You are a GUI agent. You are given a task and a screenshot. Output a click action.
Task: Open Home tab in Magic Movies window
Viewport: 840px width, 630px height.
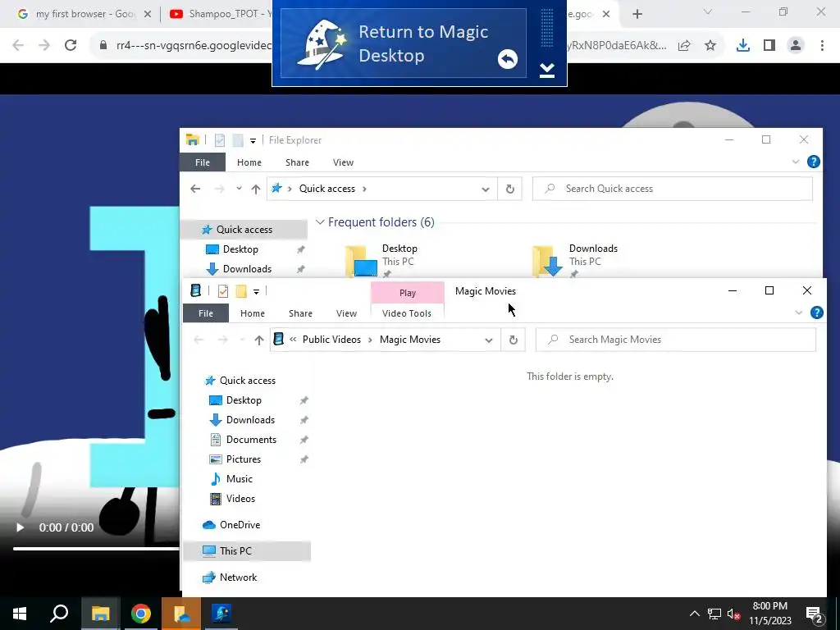253,313
